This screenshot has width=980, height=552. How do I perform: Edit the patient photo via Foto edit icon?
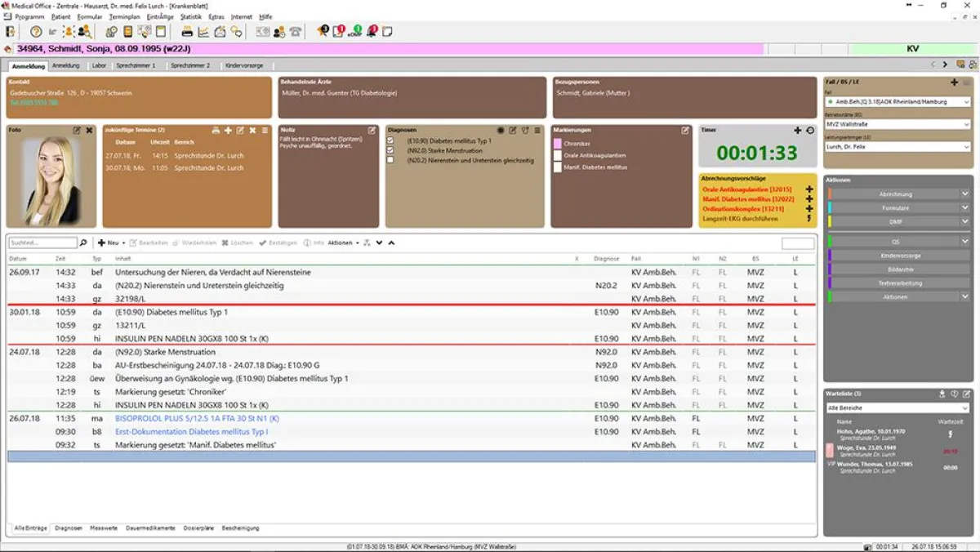point(77,130)
